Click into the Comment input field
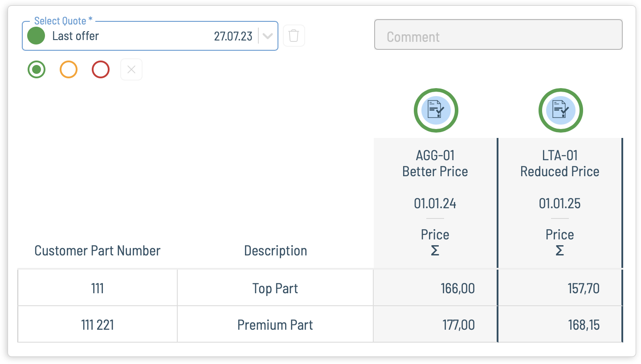This screenshot has height=364, width=641. click(498, 35)
